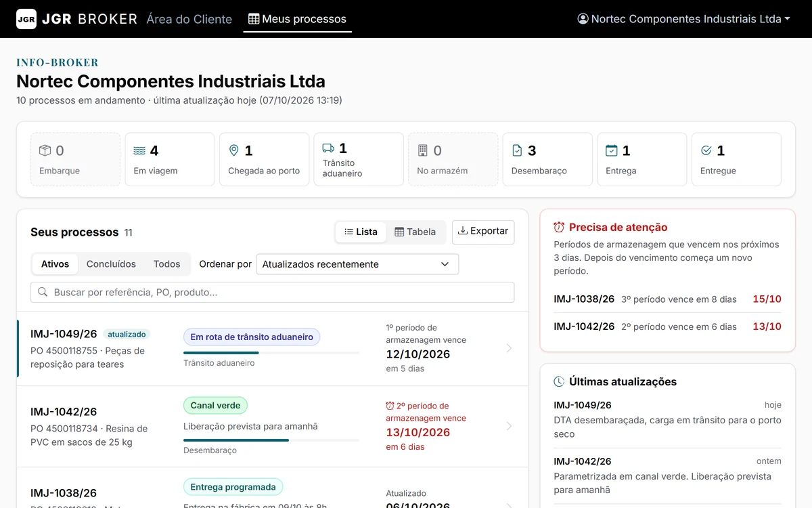The height and width of the screenshot is (508, 812).
Task: Open IMJ-1049/26 update from hoje
Action: click(667, 419)
